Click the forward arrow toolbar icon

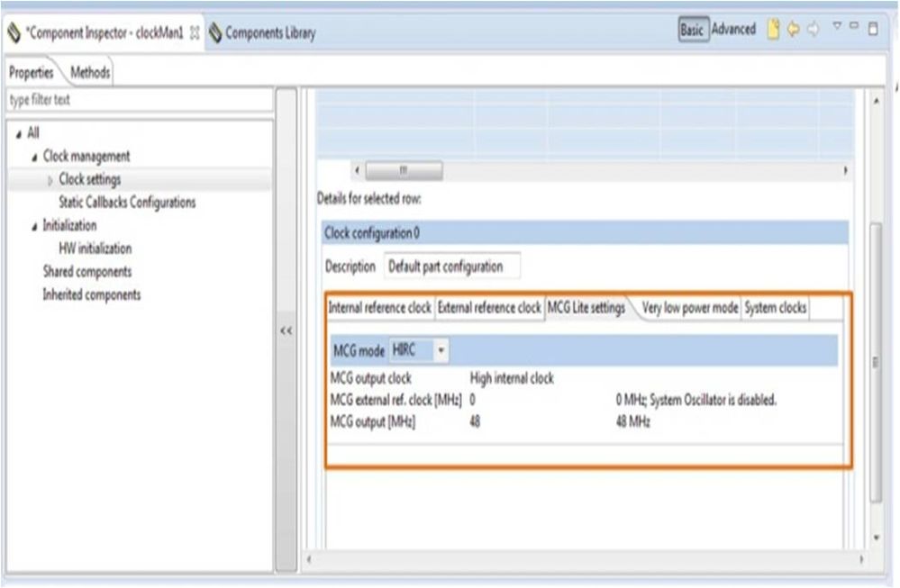tap(814, 29)
